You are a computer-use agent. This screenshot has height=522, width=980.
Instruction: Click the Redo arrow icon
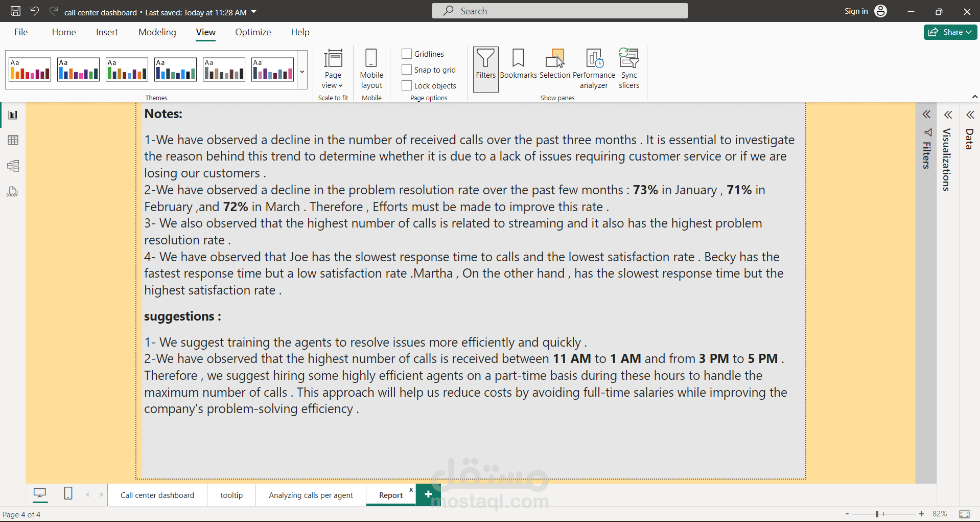pyautogui.click(x=54, y=11)
